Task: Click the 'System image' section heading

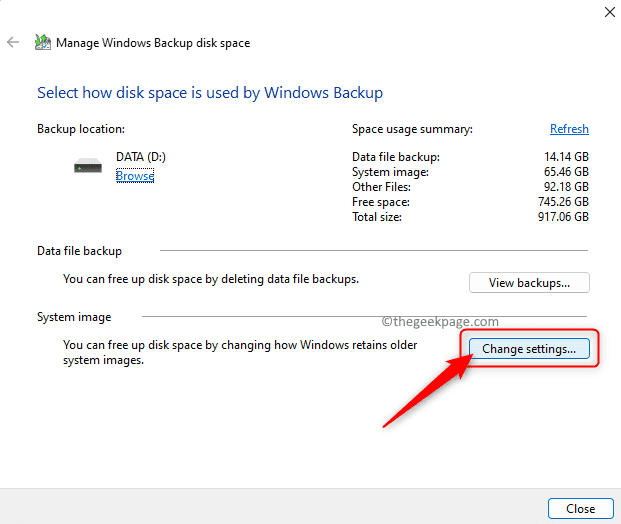Action: point(74,317)
